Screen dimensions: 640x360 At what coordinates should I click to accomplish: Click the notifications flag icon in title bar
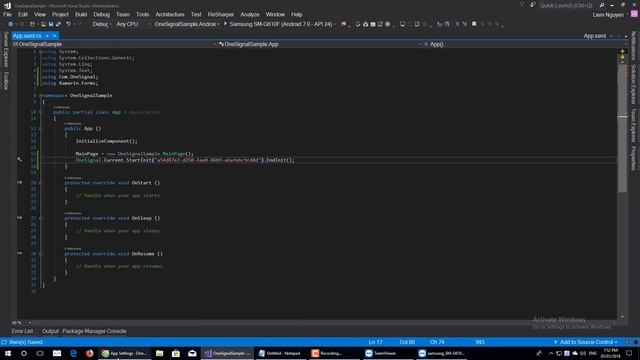522,5
